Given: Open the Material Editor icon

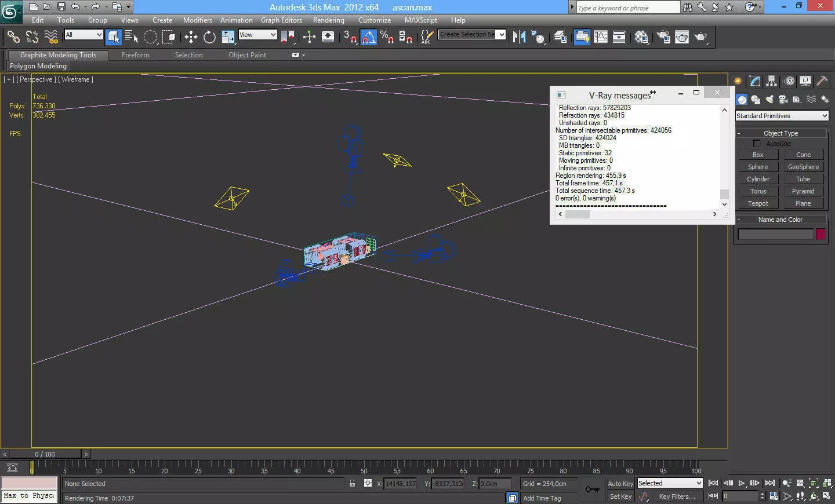Looking at the screenshot, I should coord(641,37).
